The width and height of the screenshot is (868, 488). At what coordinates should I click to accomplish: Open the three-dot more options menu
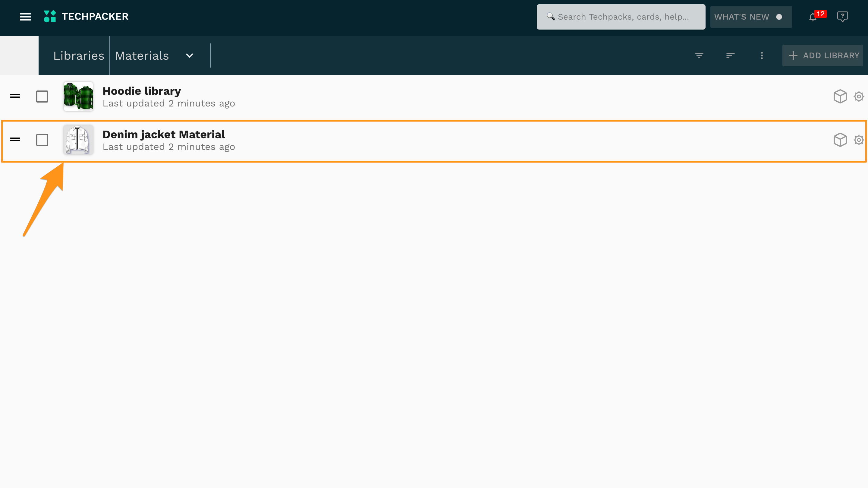point(762,55)
